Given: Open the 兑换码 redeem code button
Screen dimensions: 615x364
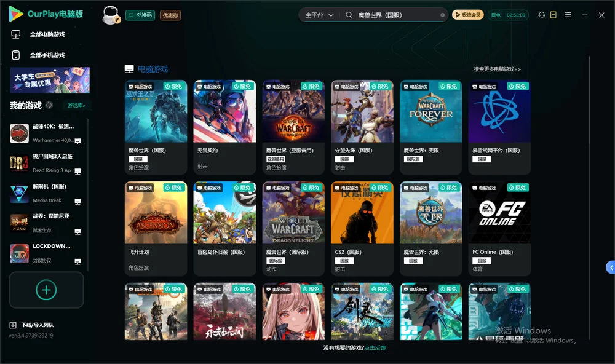Looking at the screenshot, I should [140, 15].
